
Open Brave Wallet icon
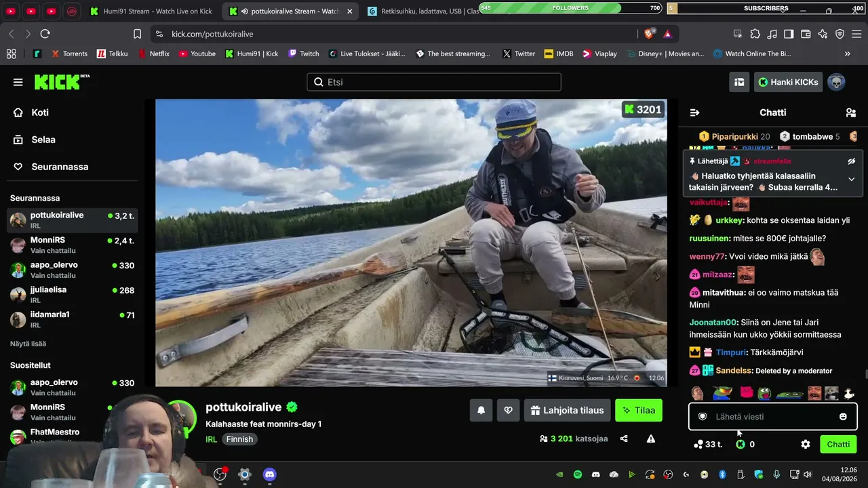806,34
